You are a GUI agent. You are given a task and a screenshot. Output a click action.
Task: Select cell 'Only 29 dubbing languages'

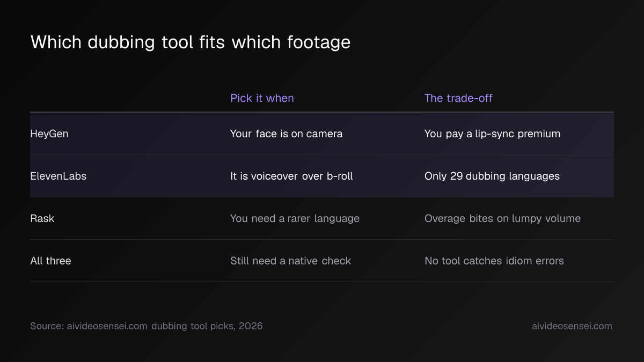[492, 176]
